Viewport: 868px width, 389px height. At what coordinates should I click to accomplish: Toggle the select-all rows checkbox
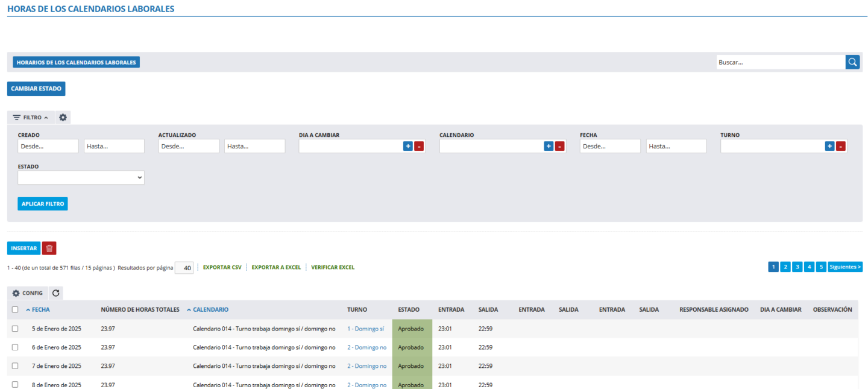15,309
